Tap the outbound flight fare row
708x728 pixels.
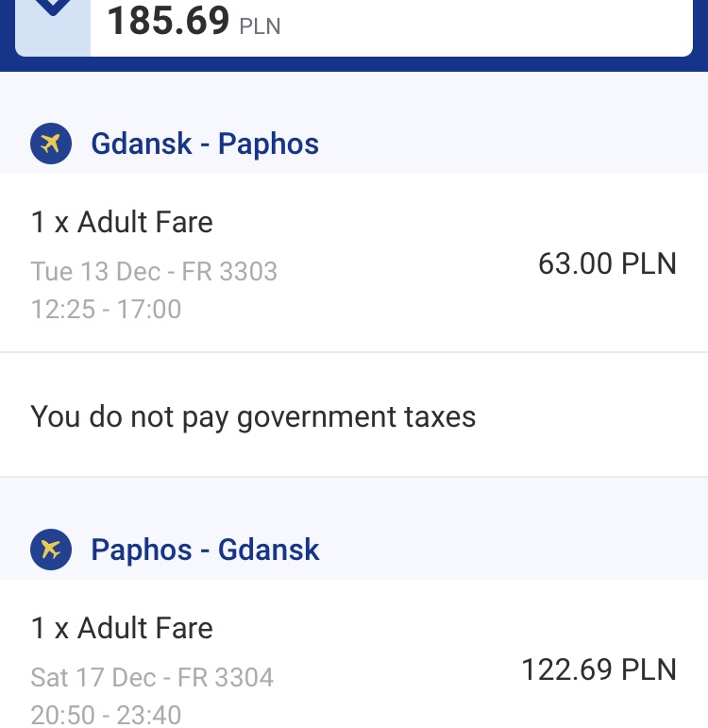tap(354, 262)
